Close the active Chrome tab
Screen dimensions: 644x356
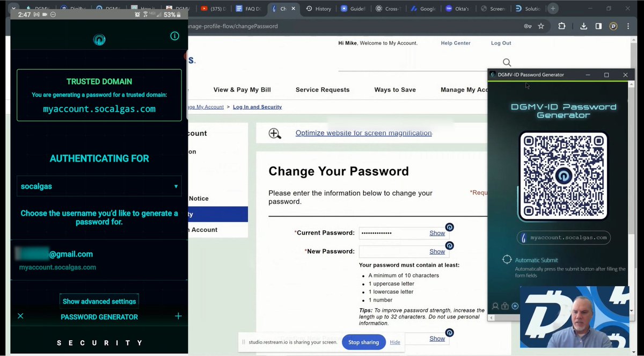coord(293,9)
